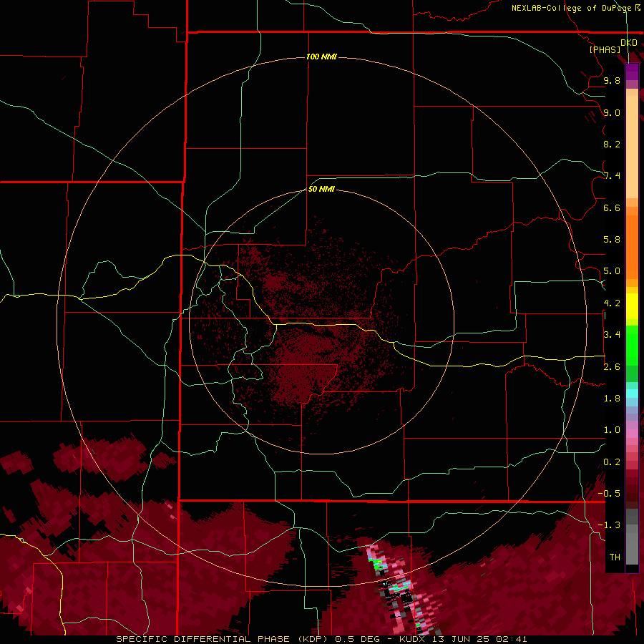
Task: Click the NEXLAB-College of DuPage label
Action: [x=576, y=8]
